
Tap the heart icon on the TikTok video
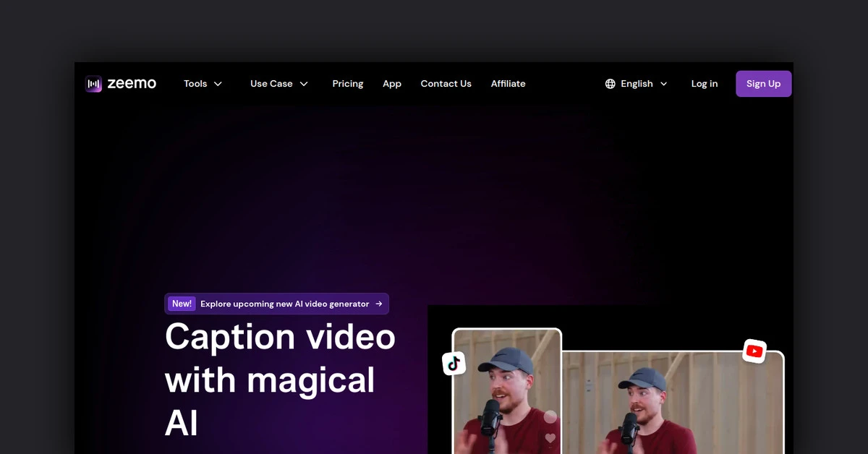pos(550,438)
